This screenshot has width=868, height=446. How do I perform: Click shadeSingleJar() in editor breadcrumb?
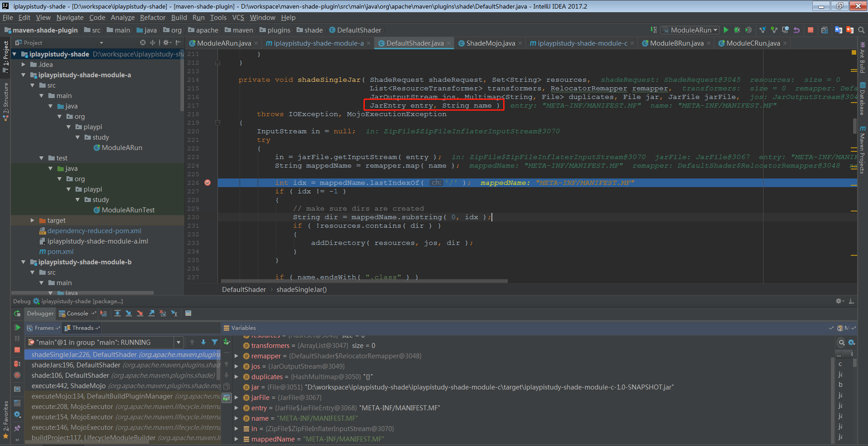pos(302,290)
